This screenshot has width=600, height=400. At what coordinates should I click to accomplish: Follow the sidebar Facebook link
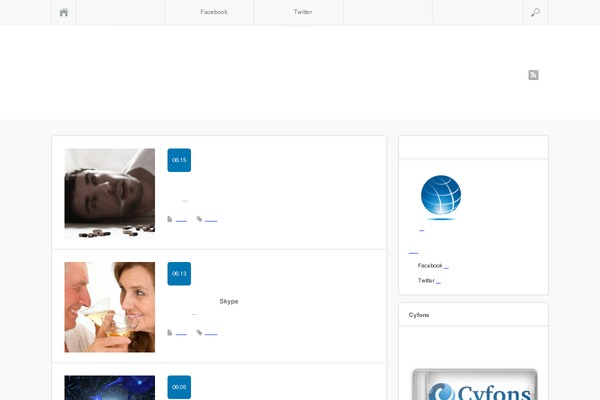(x=433, y=266)
